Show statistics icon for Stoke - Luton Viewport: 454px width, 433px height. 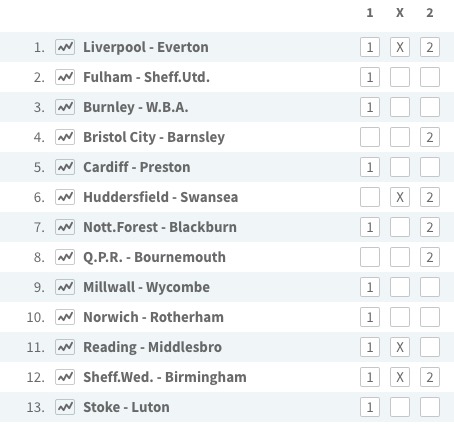(65, 407)
